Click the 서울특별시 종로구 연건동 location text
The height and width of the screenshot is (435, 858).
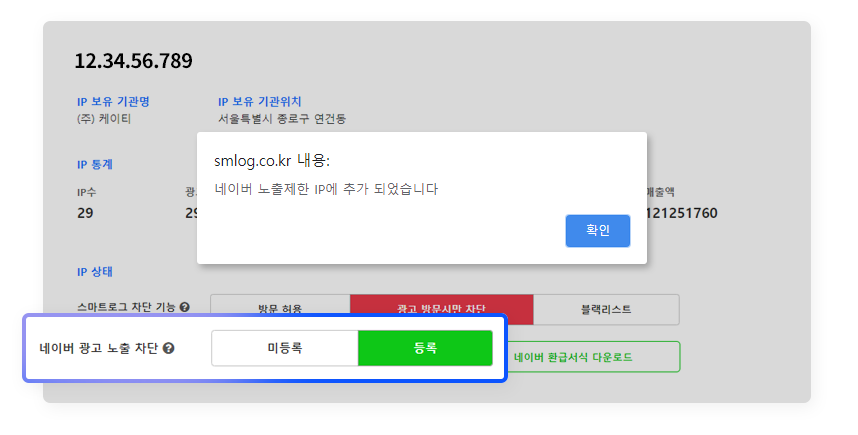click(282, 119)
